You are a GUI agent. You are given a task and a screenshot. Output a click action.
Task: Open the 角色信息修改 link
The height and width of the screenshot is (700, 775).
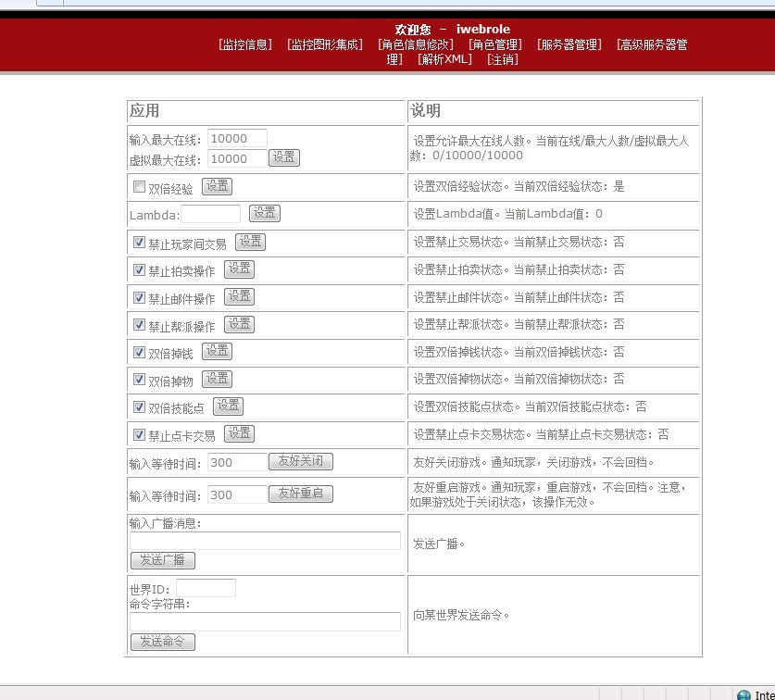click(416, 44)
